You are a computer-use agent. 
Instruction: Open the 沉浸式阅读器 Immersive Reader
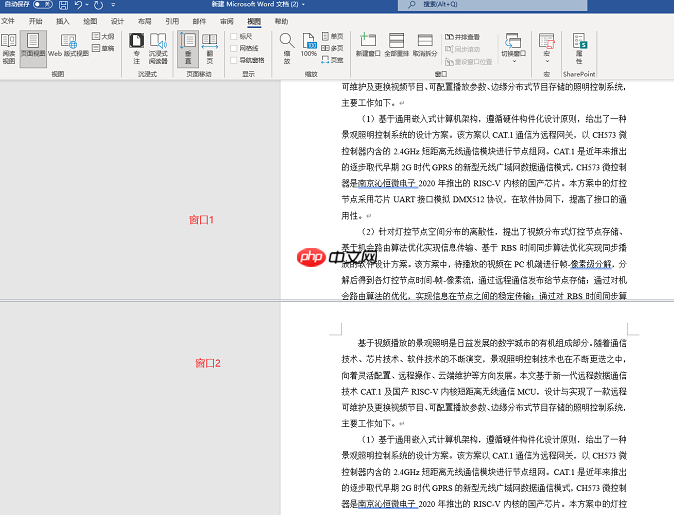coord(158,48)
